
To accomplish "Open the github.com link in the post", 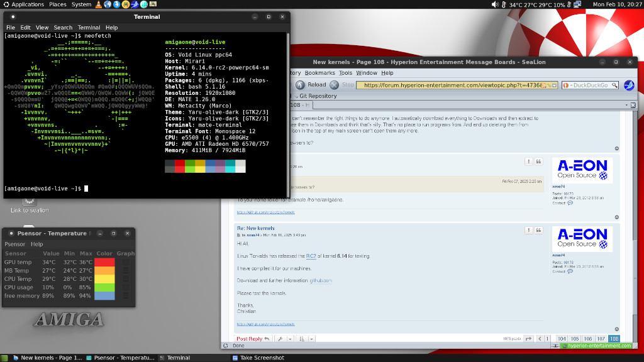I will click(321, 281).
